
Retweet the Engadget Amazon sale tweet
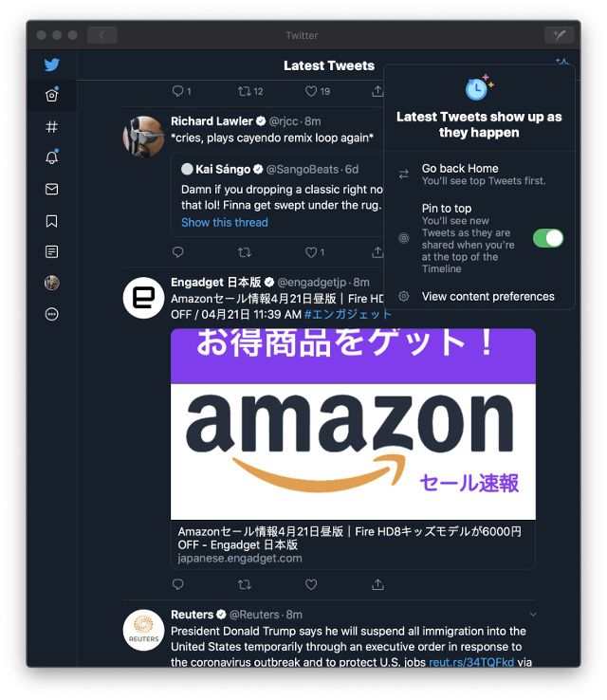pos(244,584)
